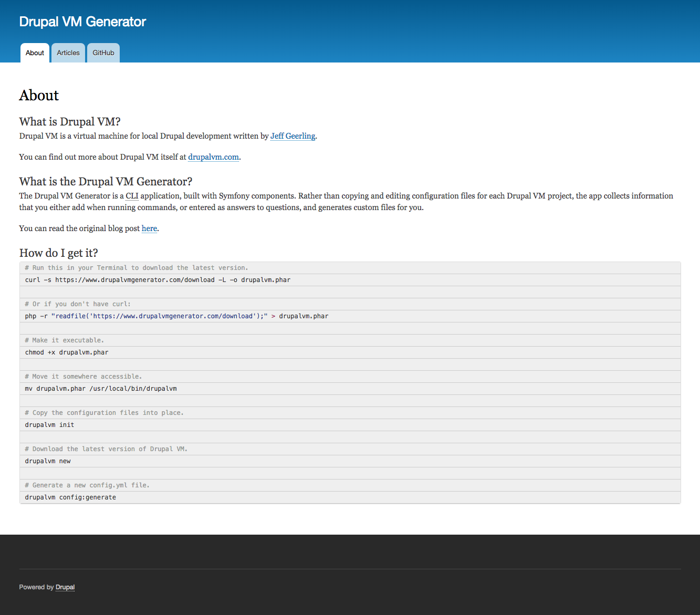
Task: Click the mv drupalvm.phar command line
Action: [x=101, y=389]
